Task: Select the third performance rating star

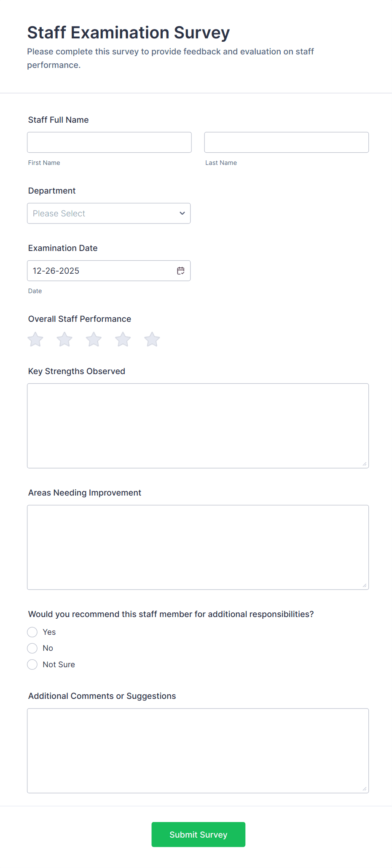Action: click(94, 339)
